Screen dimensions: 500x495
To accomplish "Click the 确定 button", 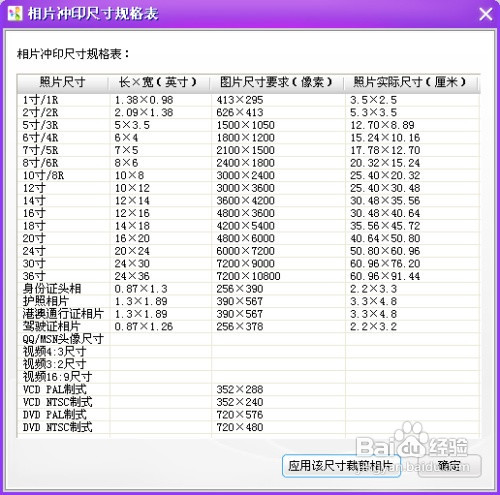I will [x=450, y=466].
